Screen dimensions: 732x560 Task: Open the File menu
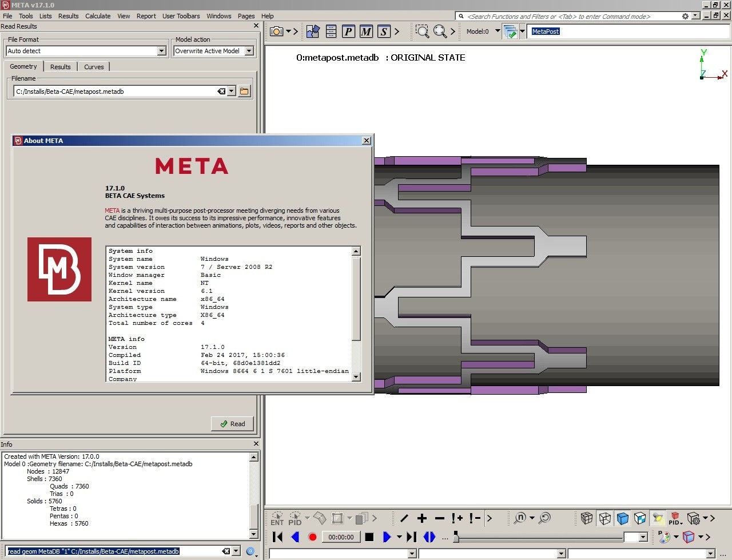tap(7, 16)
